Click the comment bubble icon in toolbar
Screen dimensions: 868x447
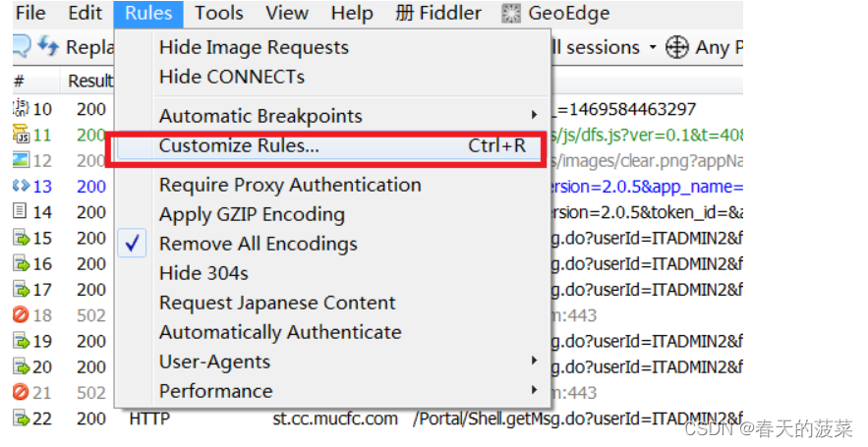[21, 46]
